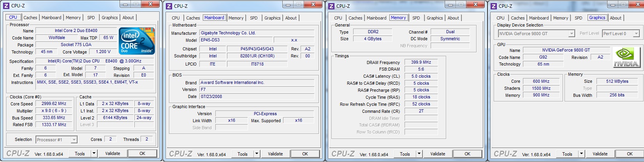Viewport: 644px width, 162px height.
Task: Select SPD tab in Memory window
Action: (x=416, y=18)
